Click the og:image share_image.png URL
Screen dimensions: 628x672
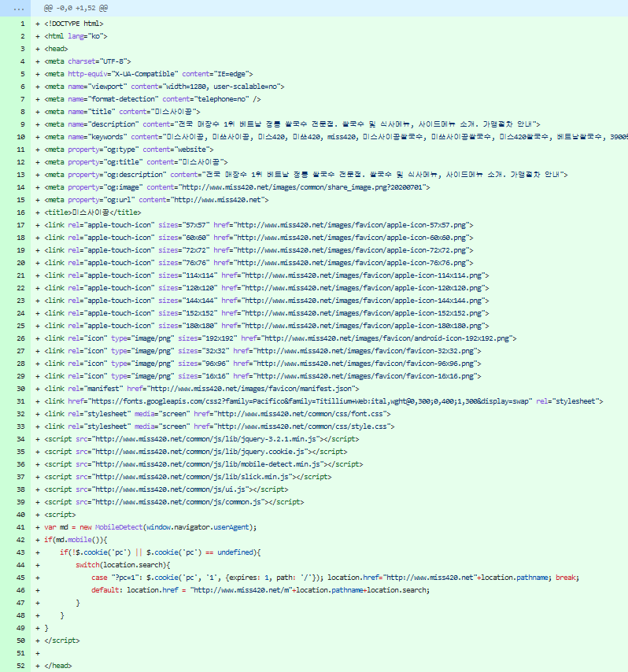pos(304,187)
